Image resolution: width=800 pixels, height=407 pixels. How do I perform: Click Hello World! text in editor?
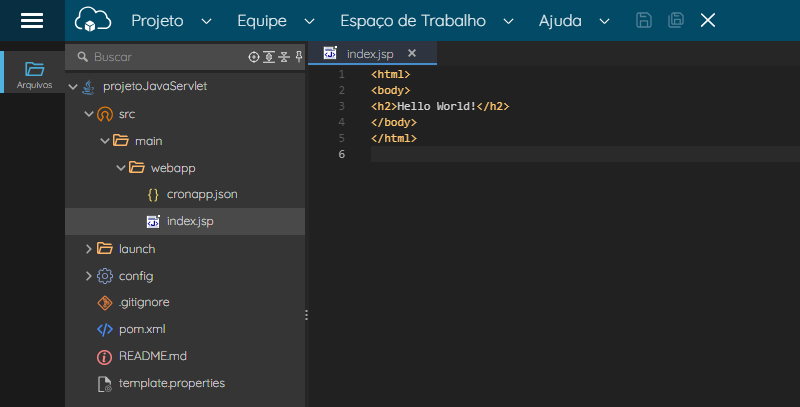(x=437, y=106)
